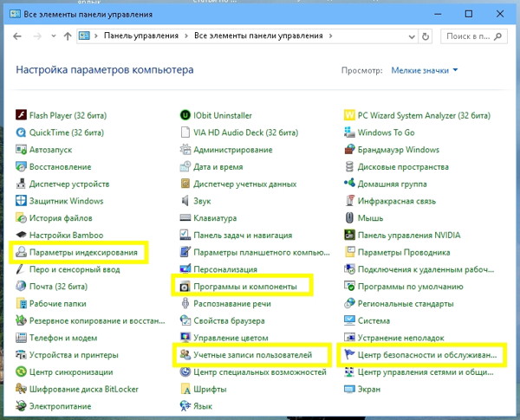Go back with the left arrow button

click(17, 36)
